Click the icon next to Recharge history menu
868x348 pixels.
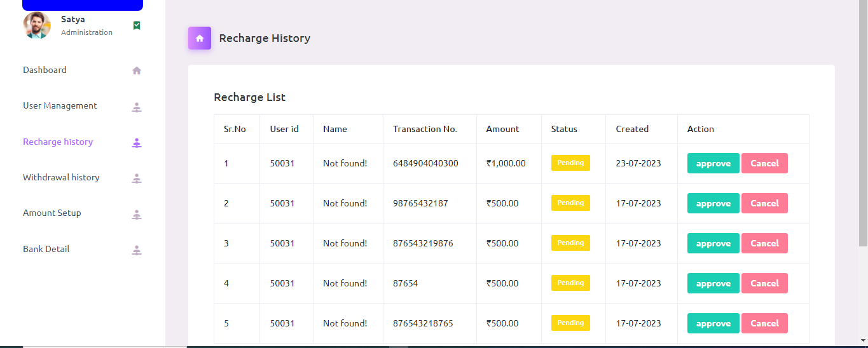136,142
